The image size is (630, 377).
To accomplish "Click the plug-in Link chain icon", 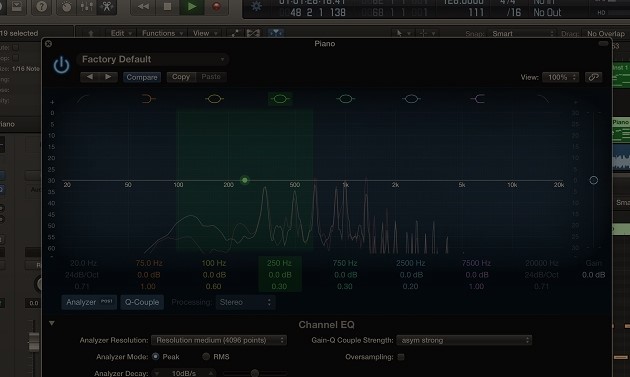I will [593, 77].
